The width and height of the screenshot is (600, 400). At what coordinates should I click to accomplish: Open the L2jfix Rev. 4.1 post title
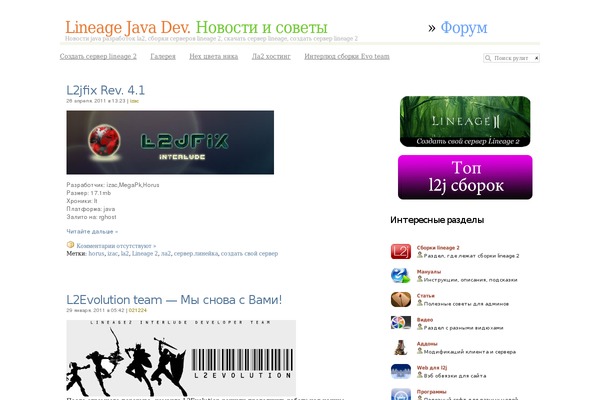click(x=106, y=90)
